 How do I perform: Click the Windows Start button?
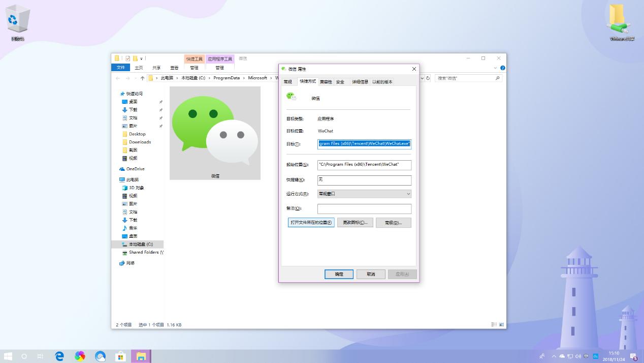pyautogui.click(x=8, y=356)
